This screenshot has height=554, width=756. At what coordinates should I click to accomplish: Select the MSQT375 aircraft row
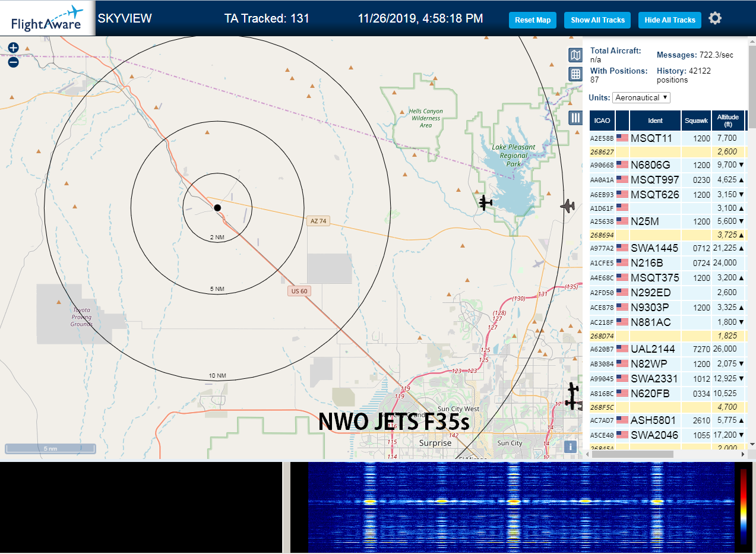[x=668, y=277]
